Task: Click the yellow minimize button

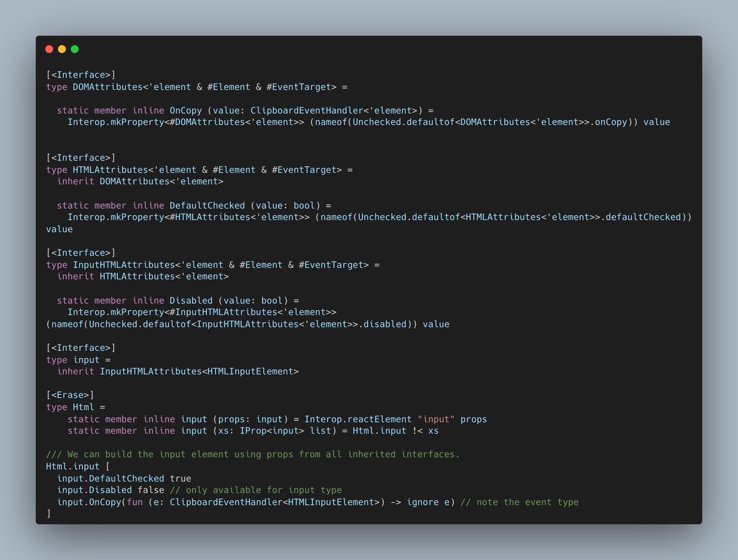Action: pyautogui.click(x=61, y=49)
